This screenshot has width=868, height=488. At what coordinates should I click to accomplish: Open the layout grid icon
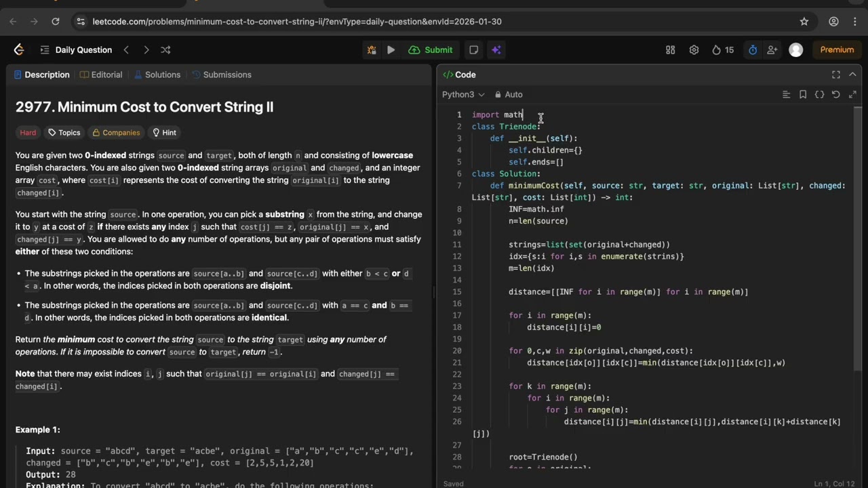[x=671, y=49]
